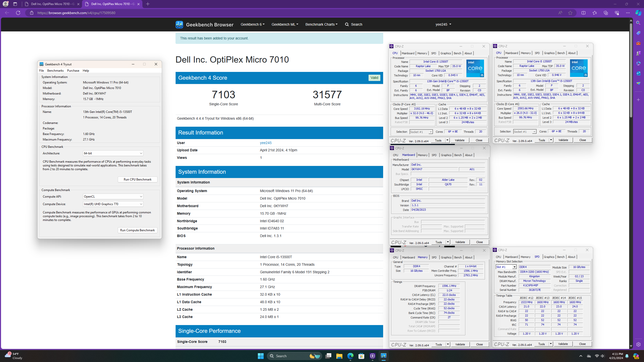Image resolution: width=644 pixels, height=362 pixels.
Task: Switch to Bench tab in CPU-Z Mainboard window
Action: coord(458,155)
